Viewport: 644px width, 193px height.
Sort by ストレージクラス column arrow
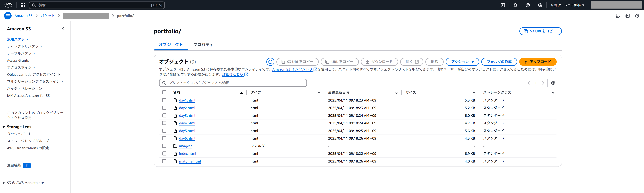tap(553, 92)
